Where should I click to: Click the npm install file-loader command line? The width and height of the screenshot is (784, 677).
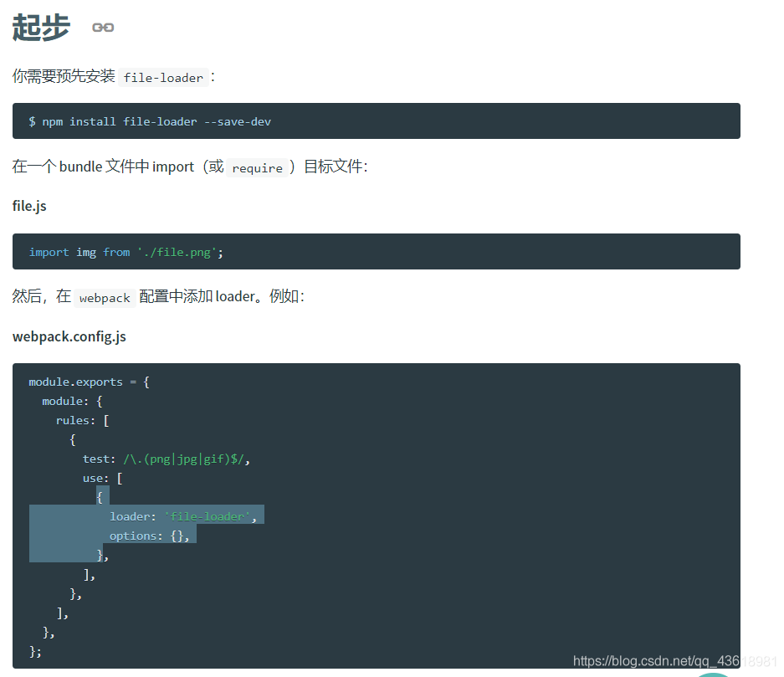tap(150, 121)
